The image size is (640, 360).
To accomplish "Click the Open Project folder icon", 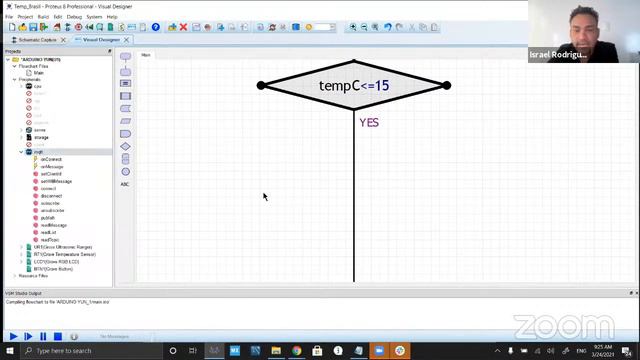I will click(x=22, y=27).
